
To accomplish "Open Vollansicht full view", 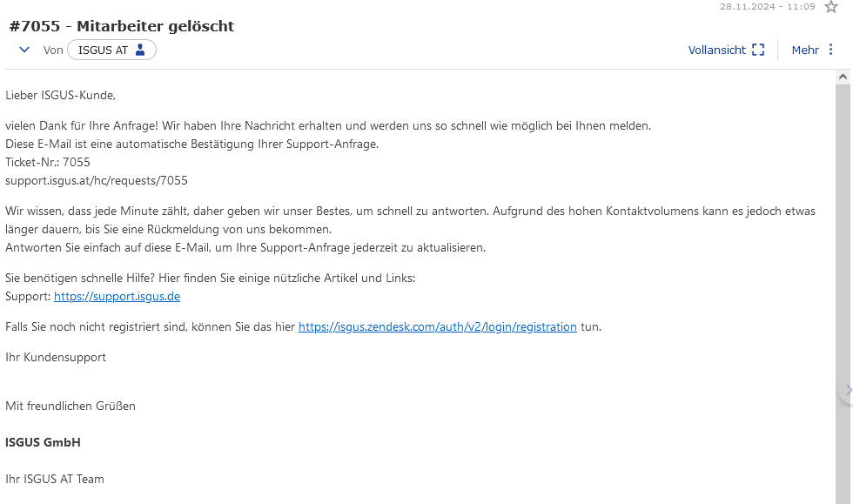I will pos(726,50).
